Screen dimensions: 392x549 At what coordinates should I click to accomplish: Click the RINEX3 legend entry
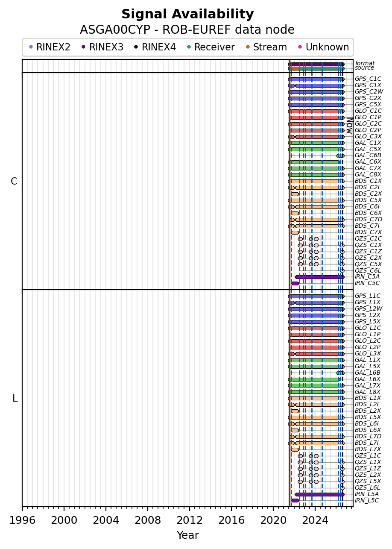[x=102, y=47]
